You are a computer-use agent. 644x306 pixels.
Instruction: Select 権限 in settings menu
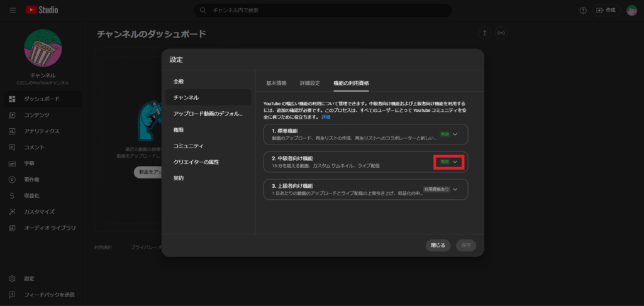click(179, 130)
